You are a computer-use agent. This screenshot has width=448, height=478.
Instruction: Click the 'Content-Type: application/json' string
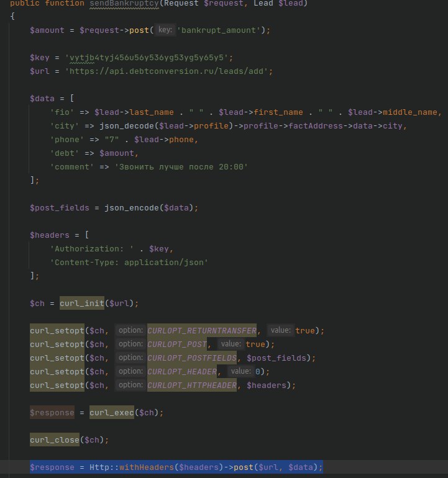(129, 263)
